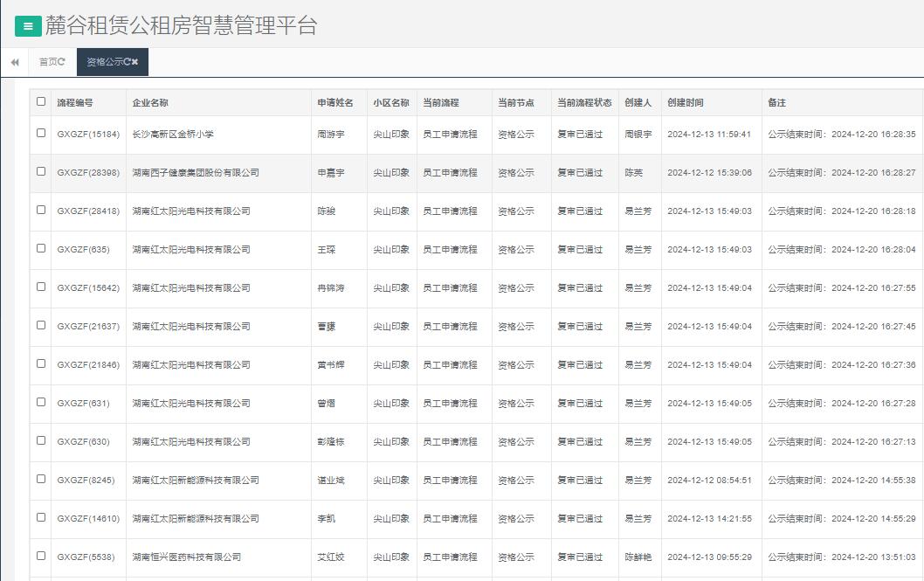Select the checkbox for GXGZF(28398)

pos(41,171)
